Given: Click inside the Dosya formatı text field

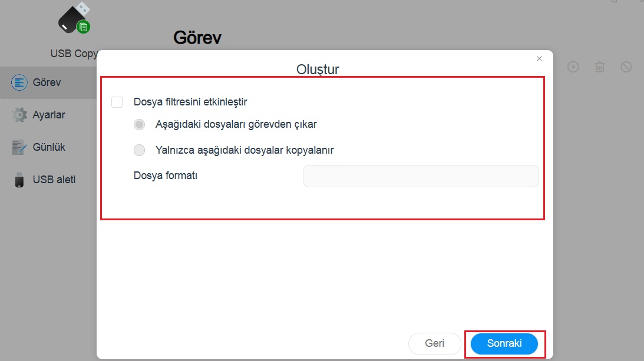Looking at the screenshot, I should 420,176.
